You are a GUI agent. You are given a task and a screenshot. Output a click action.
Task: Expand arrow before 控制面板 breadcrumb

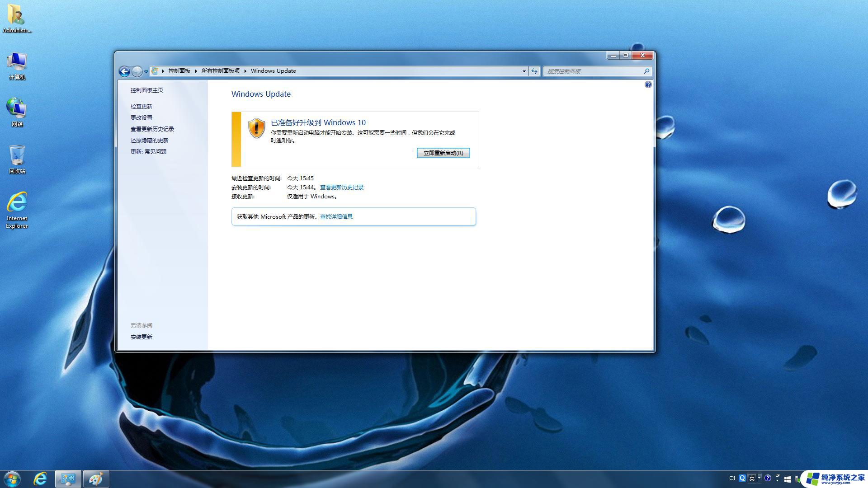163,71
